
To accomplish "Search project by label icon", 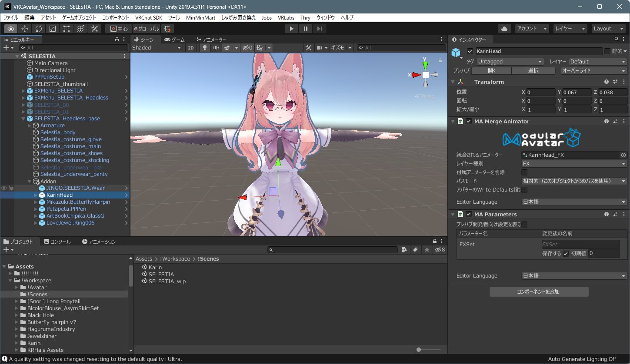I will point(415,250).
